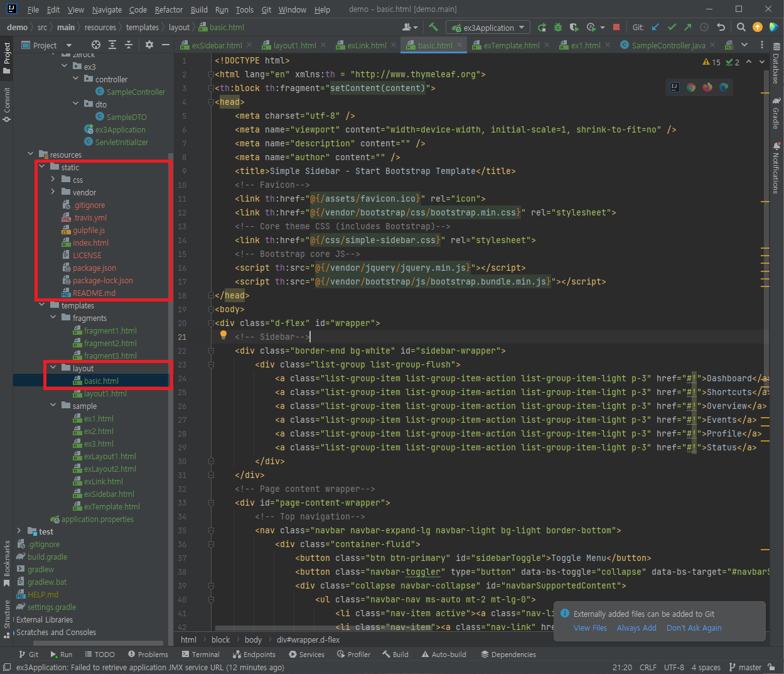Click Don't Ask Again link
The image size is (784, 674).
pos(694,628)
